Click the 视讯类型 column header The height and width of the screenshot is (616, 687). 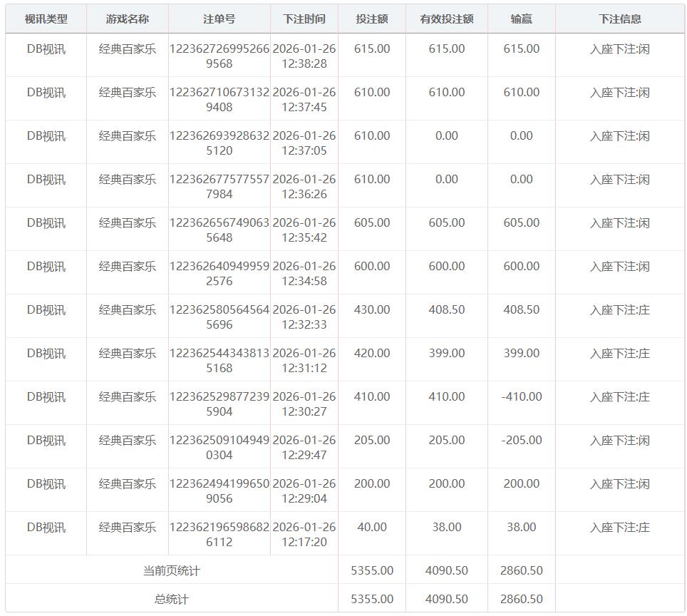(46, 19)
